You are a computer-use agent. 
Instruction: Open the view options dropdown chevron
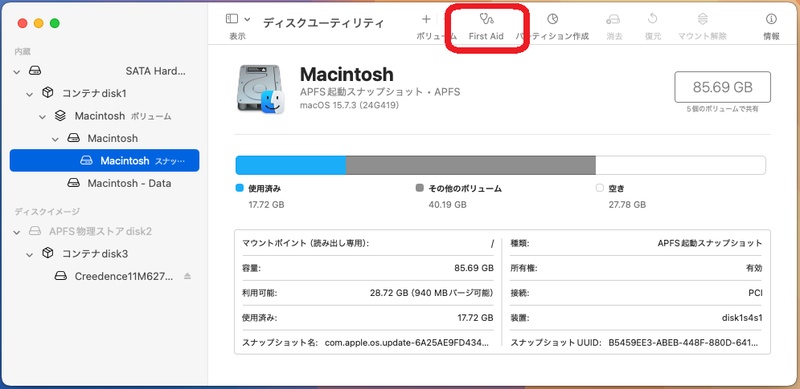coord(247,19)
